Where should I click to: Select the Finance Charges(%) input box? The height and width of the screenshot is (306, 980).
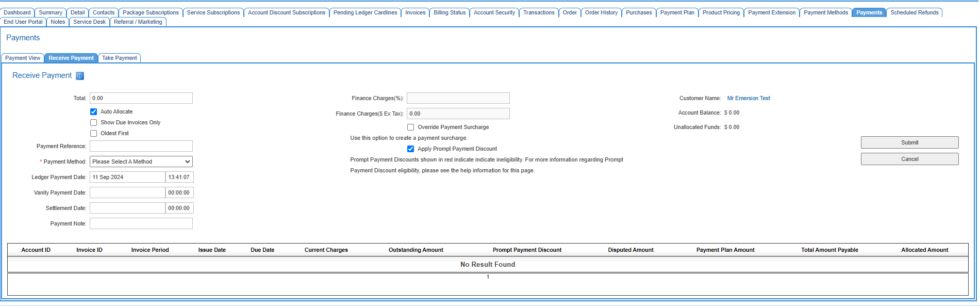tap(458, 98)
